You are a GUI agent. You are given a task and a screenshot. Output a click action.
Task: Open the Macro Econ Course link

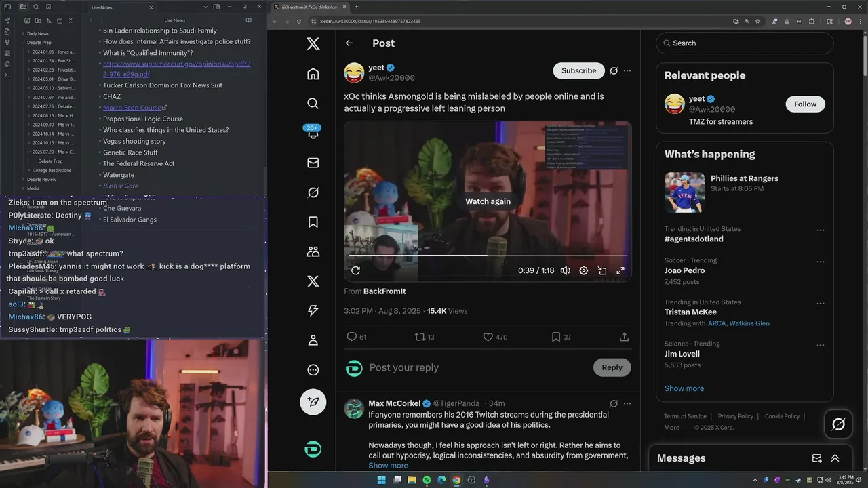coord(134,108)
